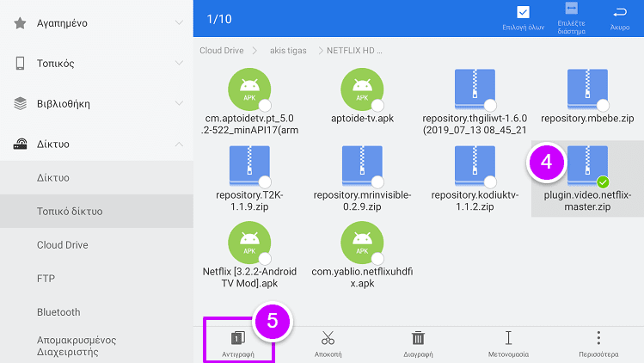644x363 pixels.
Task: Expand the Βιβλιοθήκη section chevron
Action: coord(179,102)
